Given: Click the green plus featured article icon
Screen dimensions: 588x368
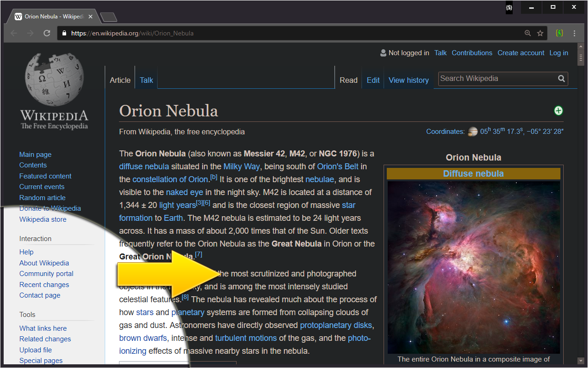Looking at the screenshot, I should coord(558,110).
